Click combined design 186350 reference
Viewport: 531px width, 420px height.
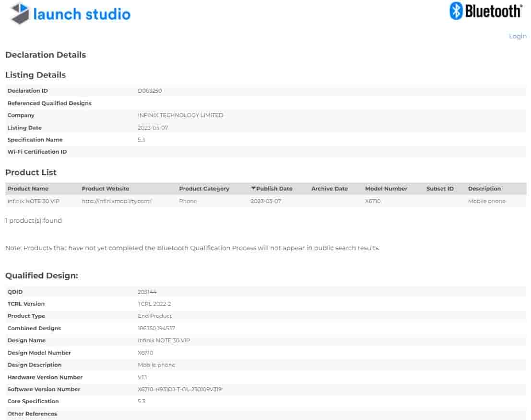(146, 328)
